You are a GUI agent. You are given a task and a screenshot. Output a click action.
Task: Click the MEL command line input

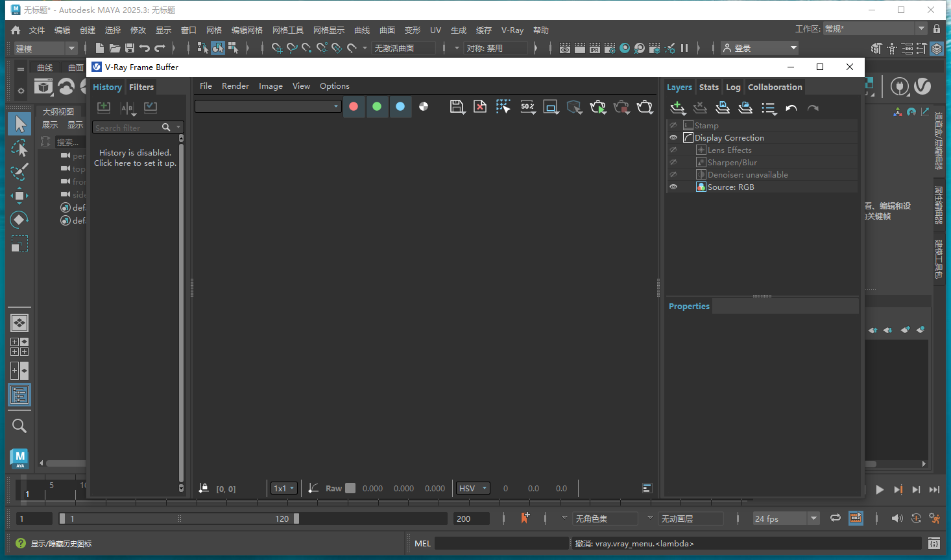[501, 543]
